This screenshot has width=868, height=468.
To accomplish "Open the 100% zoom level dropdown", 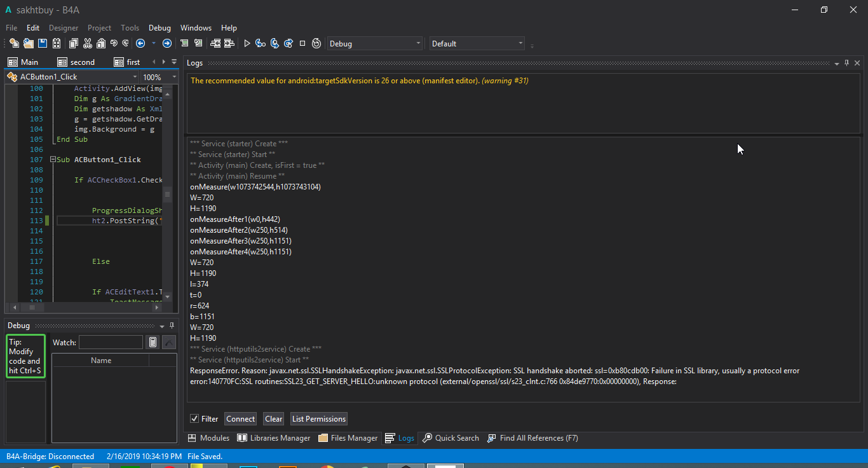I will pyautogui.click(x=173, y=77).
